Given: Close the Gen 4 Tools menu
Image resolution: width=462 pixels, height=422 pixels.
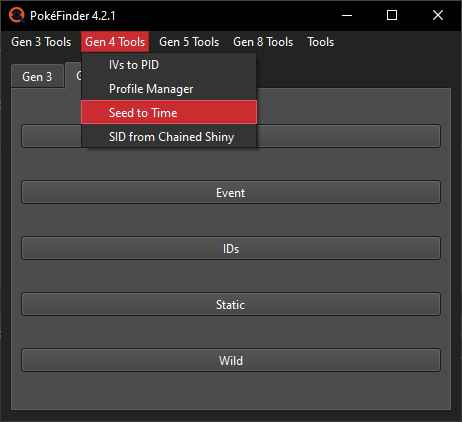Looking at the screenshot, I should click(x=115, y=42).
